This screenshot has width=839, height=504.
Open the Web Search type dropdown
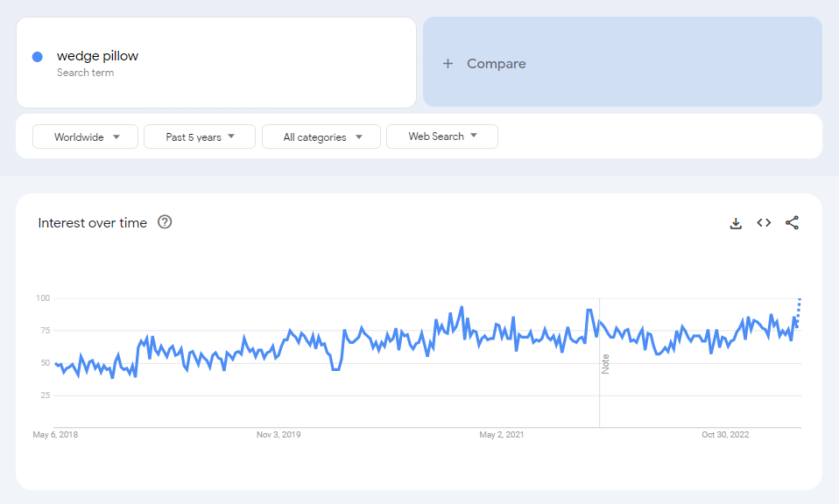coord(441,136)
